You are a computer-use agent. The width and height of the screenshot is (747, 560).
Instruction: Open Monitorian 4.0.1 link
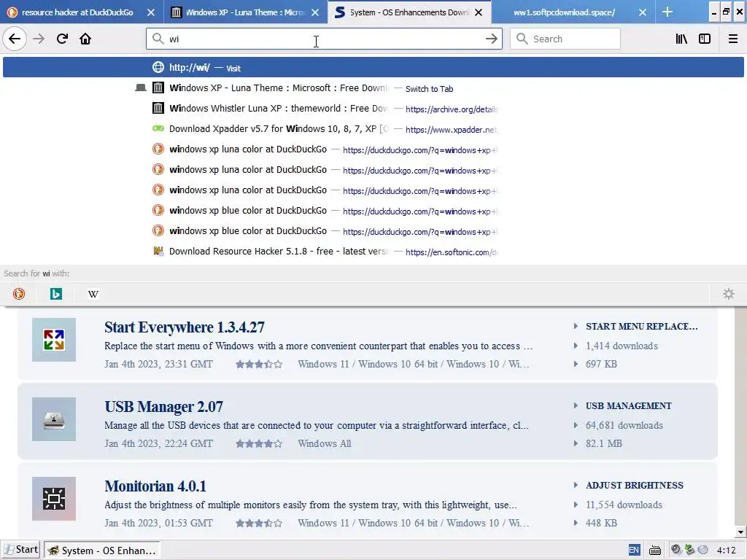[x=155, y=486]
